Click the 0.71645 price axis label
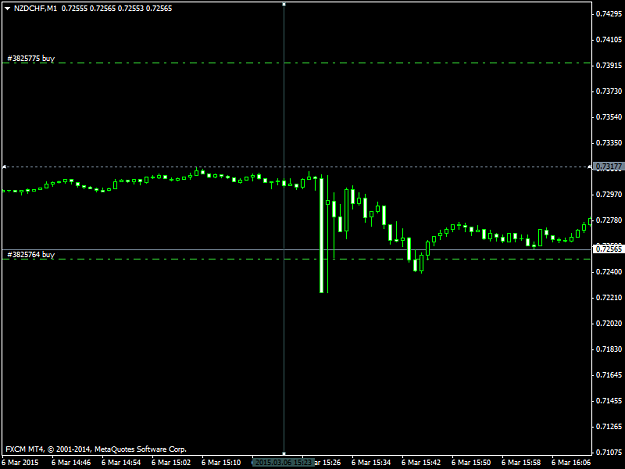625x469 pixels. coord(609,375)
